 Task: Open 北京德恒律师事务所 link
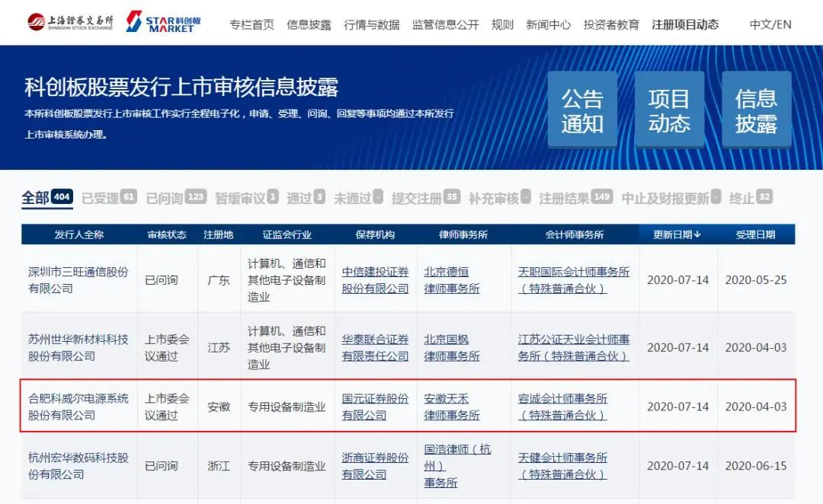(452, 280)
